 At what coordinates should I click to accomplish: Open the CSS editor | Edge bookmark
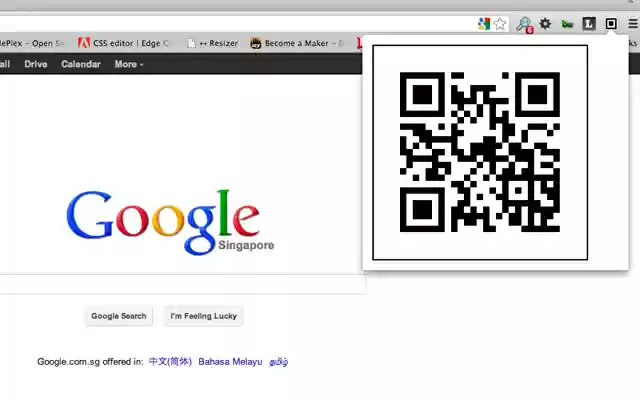124,43
